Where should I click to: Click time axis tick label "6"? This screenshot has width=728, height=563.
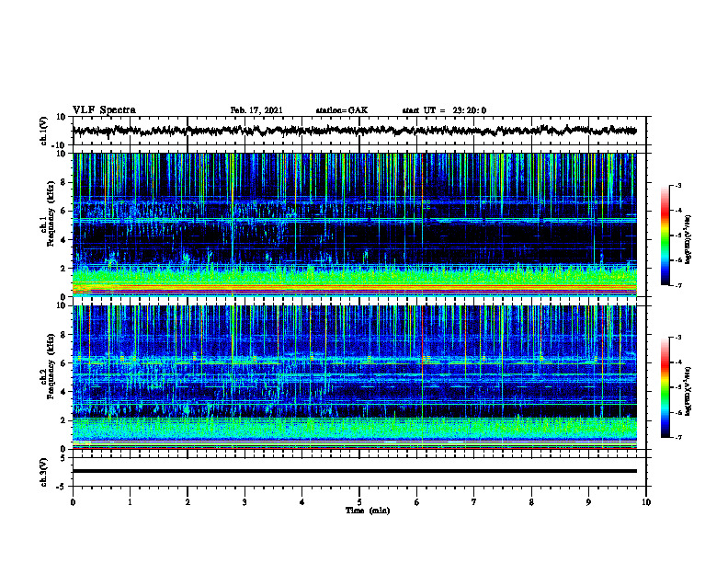417,502
